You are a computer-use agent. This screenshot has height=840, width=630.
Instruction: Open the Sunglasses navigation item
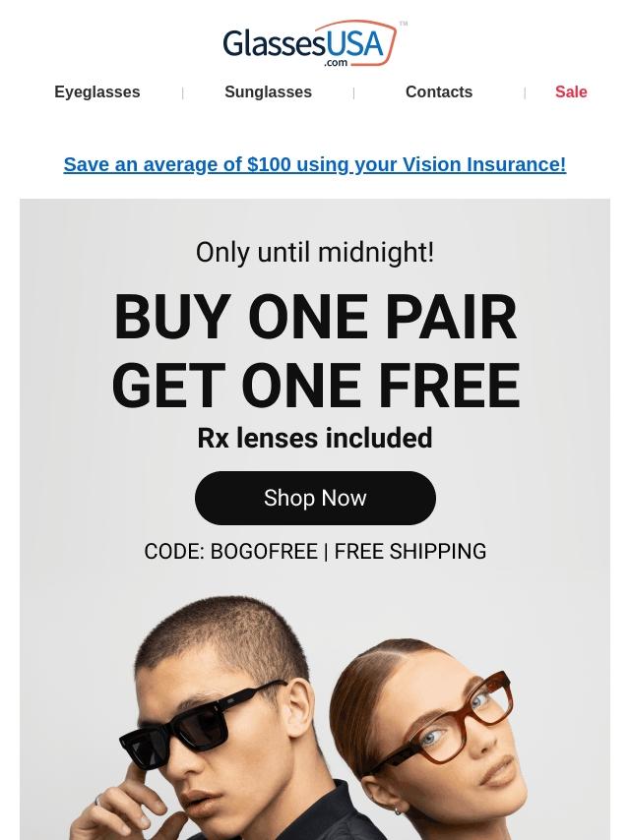point(268,92)
